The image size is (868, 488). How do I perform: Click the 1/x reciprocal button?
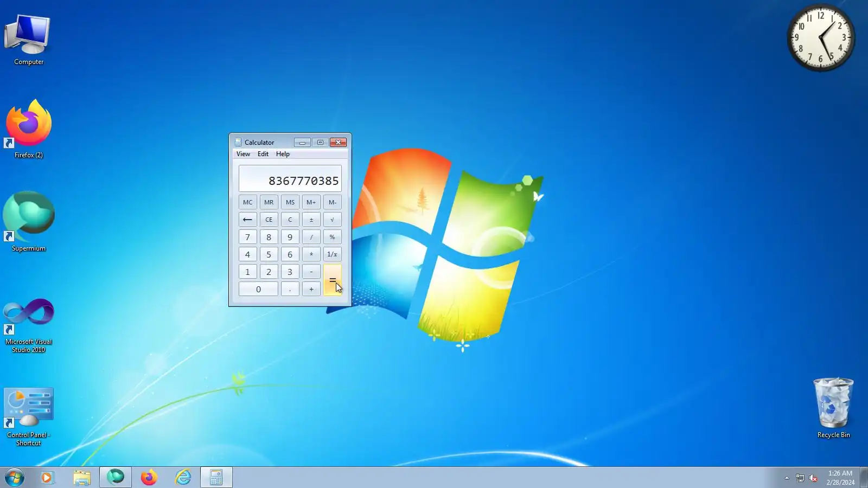coord(333,254)
